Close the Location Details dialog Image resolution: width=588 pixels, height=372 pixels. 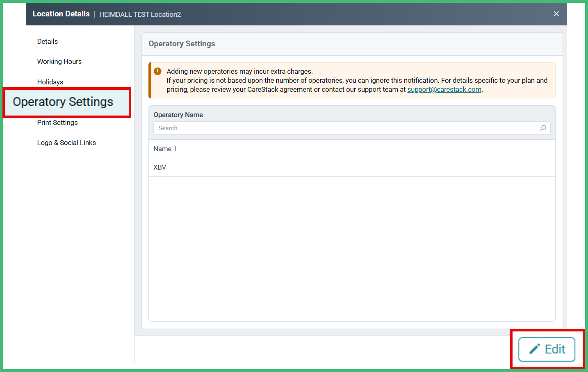556,14
